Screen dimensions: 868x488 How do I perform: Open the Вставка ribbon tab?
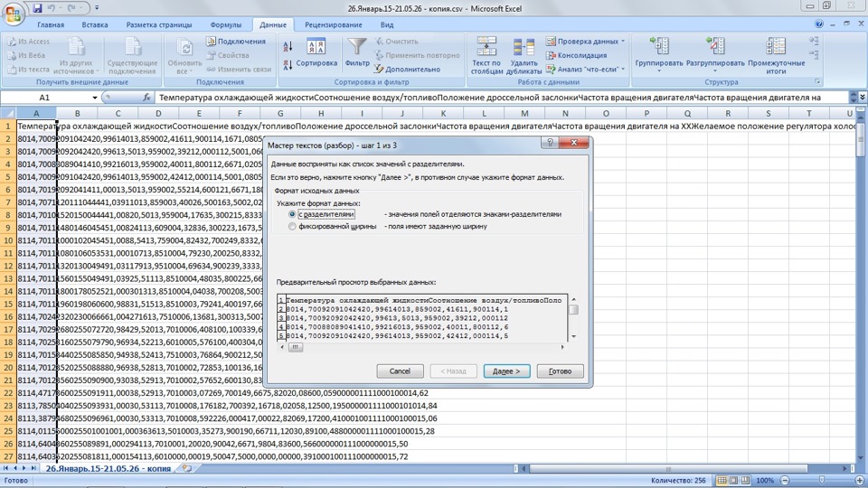(95, 25)
